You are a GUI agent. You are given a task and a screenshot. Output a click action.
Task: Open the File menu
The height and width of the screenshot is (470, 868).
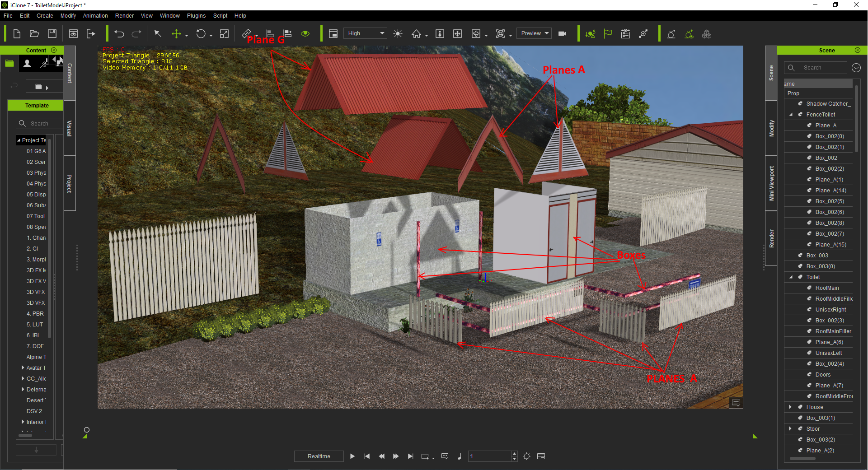(x=8, y=16)
